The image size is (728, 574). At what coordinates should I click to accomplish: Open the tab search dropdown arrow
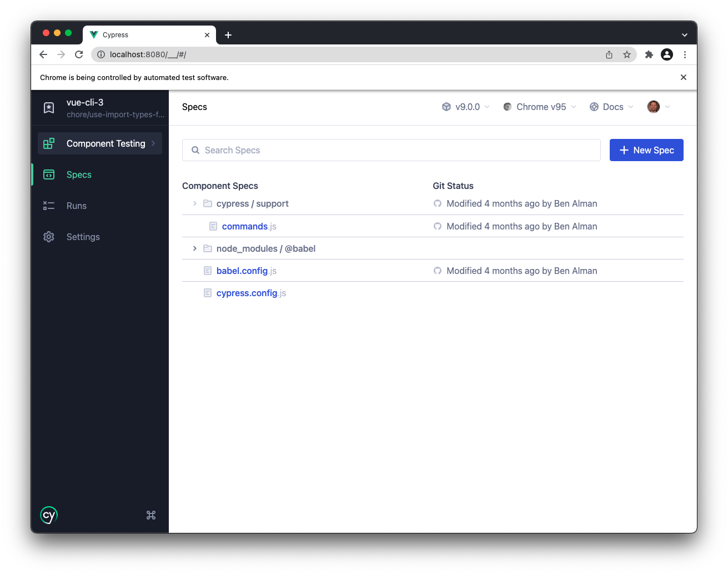click(x=685, y=34)
